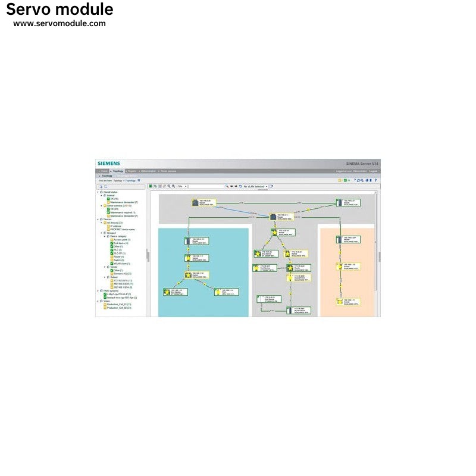Click the Logout link

click(x=373, y=171)
